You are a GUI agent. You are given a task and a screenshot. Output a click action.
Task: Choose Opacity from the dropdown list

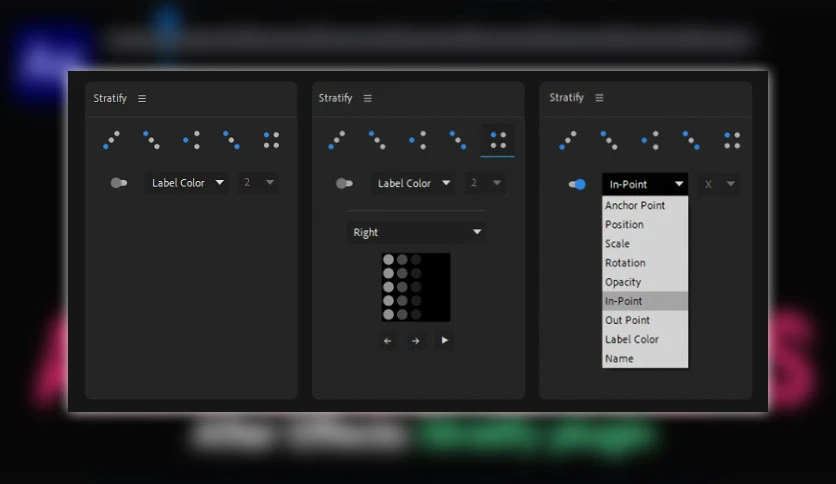pyautogui.click(x=645, y=282)
